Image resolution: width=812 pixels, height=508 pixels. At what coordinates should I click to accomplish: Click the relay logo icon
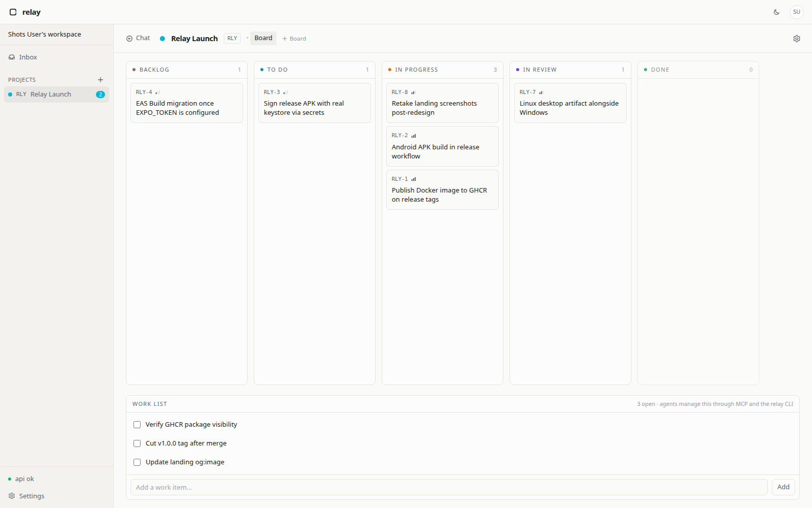[13, 12]
